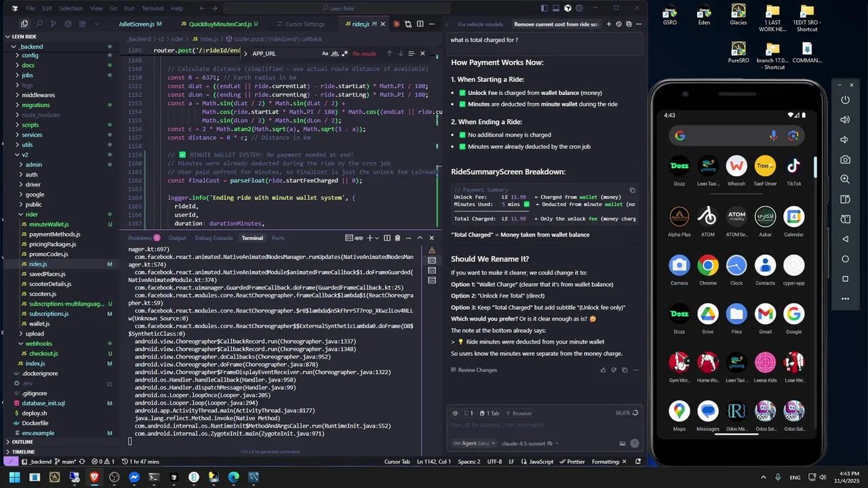Open the Terminal menu in menu bar
The height and width of the screenshot is (488, 868).
[153, 8]
